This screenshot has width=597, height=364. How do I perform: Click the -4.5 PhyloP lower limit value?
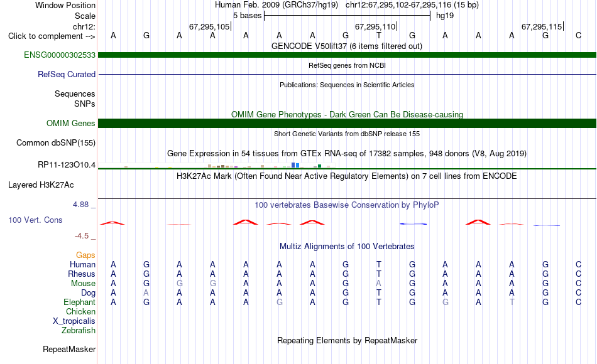point(82,236)
